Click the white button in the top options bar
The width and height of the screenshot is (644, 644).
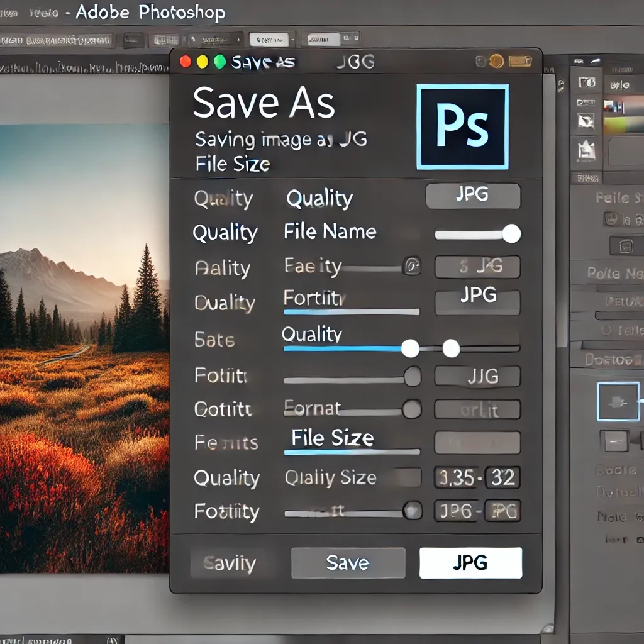click(269, 40)
